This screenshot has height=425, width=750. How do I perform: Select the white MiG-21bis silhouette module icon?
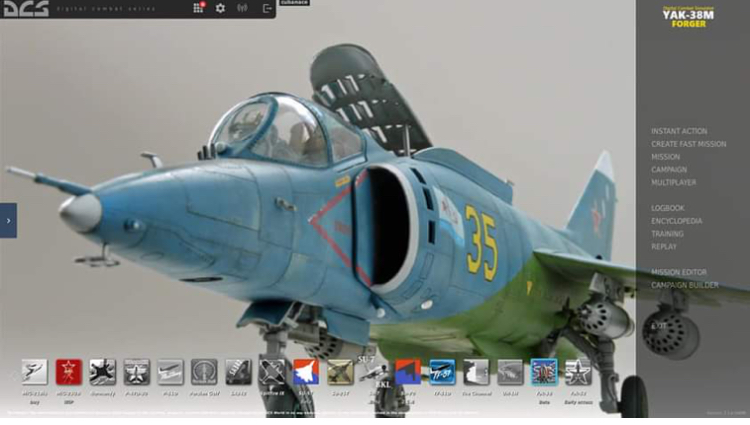(x=34, y=372)
